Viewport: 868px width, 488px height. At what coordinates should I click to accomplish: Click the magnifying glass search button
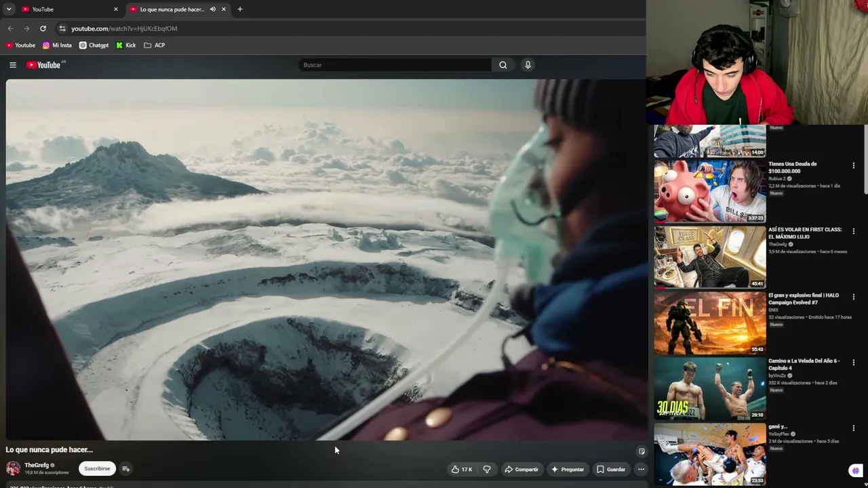pos(502,65)
